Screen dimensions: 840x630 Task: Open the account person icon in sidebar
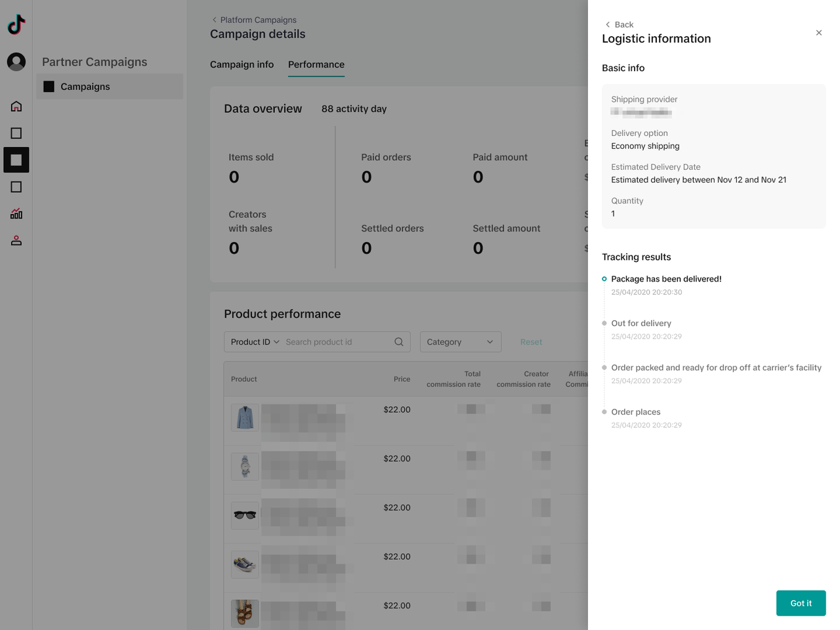[x=16, y=241]
